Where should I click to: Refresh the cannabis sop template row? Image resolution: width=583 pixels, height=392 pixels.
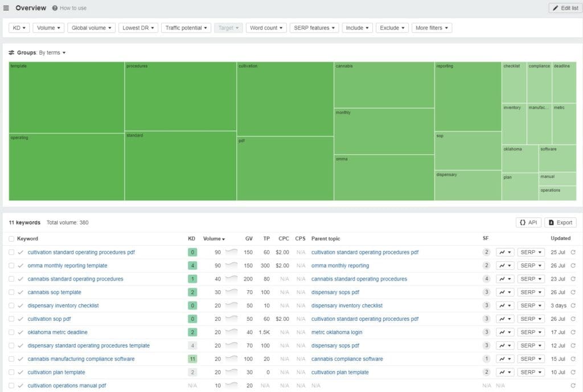point(573,292)
